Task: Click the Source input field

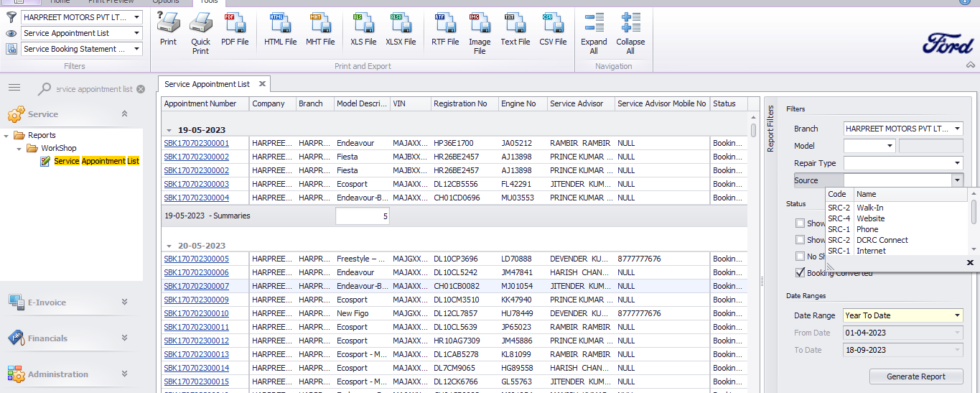Action: click(897, 180)
